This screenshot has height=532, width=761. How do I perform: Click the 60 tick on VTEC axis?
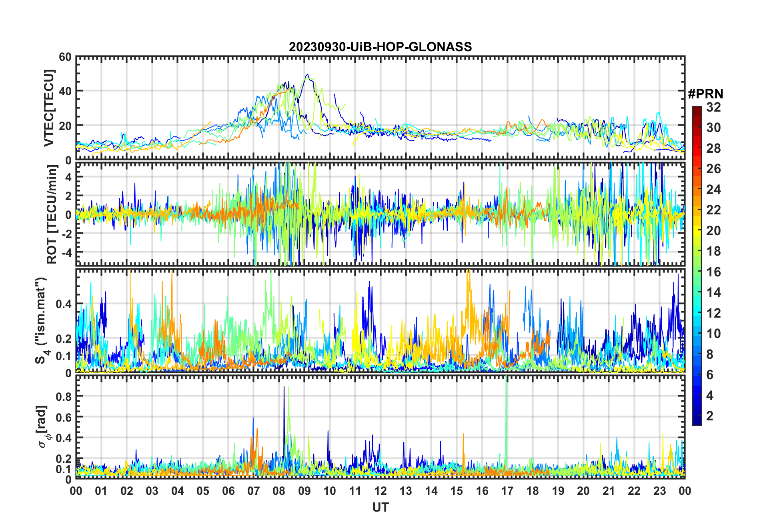point(65,57)
